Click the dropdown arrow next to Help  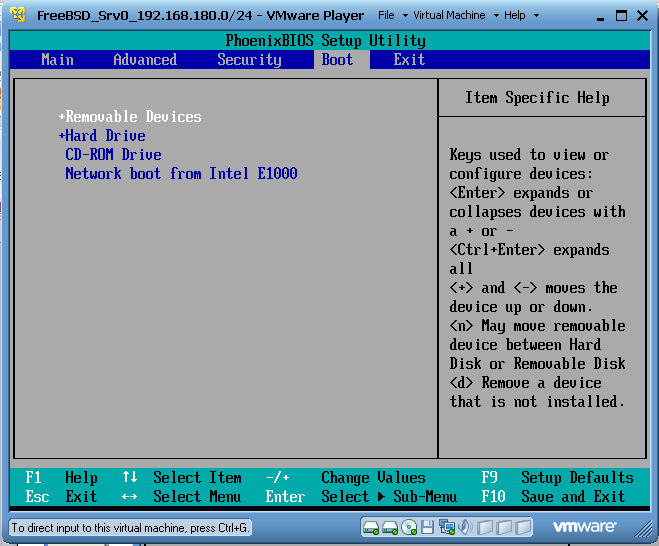coord(536,16)
